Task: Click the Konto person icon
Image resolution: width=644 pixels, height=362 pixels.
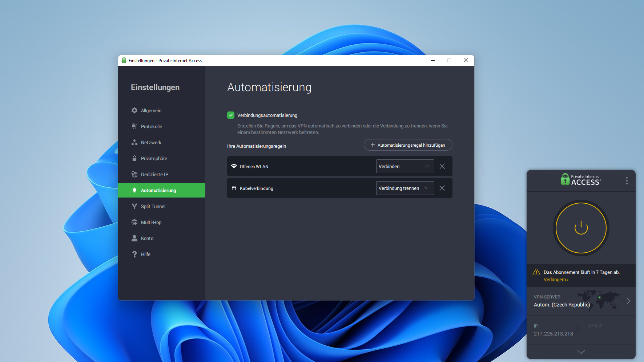Action: click(x=134, y=238)
